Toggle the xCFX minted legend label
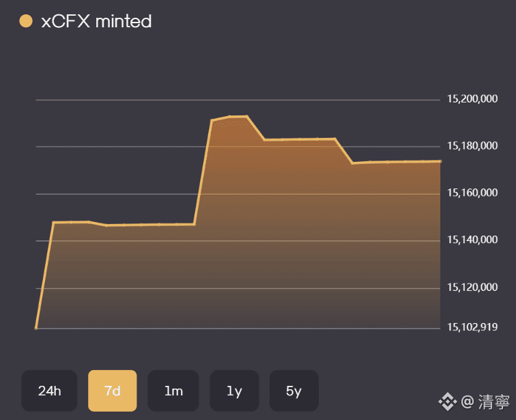This screenshot has height=420, width=516. click(x=96, y=21)
